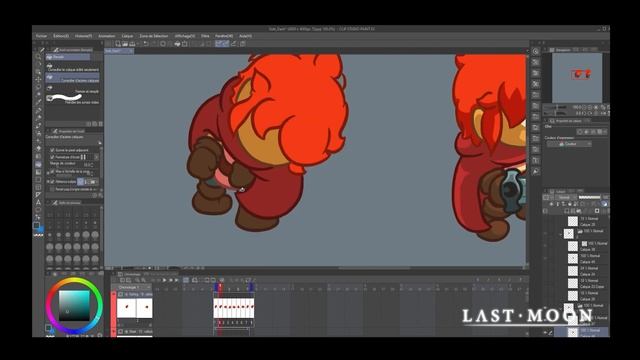Screen dimensions: 640x360
Task: Open the Affichage menu
Action: click(x=184, y=36)
